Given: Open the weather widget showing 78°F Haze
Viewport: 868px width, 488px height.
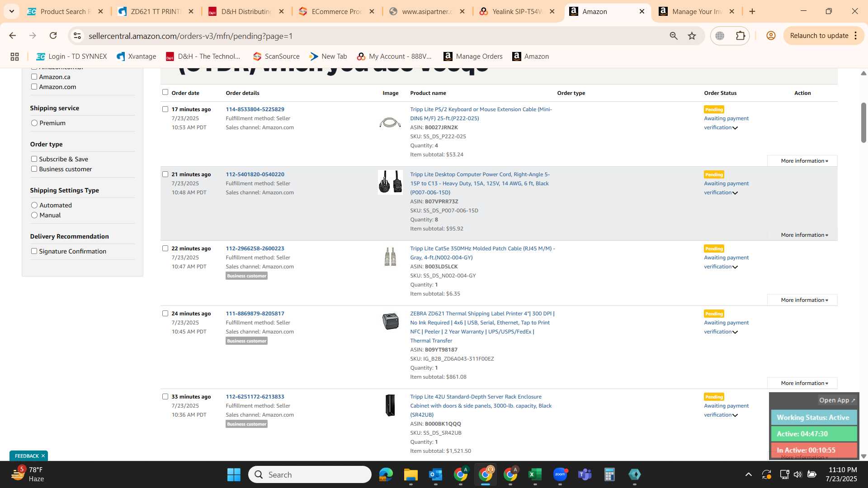Looking at the screenshot, I should (x=28, y=474).
